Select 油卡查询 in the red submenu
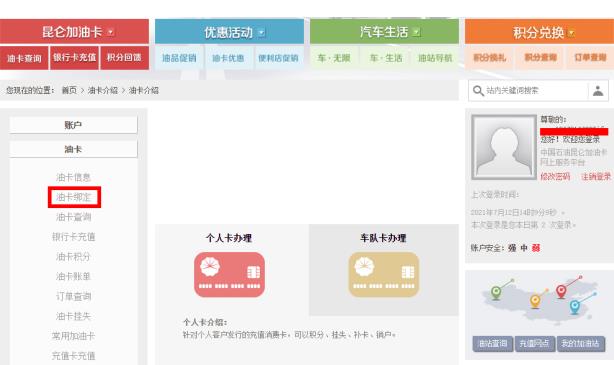 click(24, 58)
